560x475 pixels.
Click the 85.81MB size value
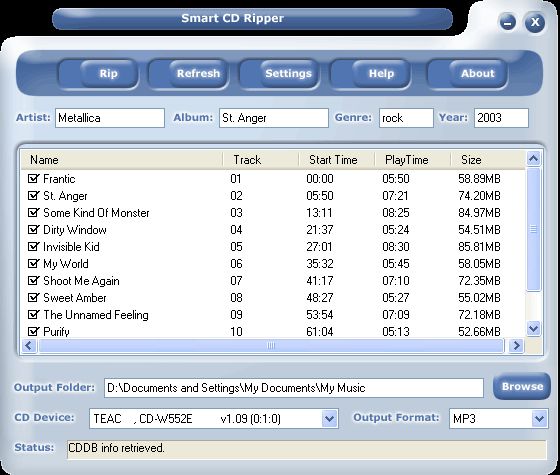click(479, 247)
